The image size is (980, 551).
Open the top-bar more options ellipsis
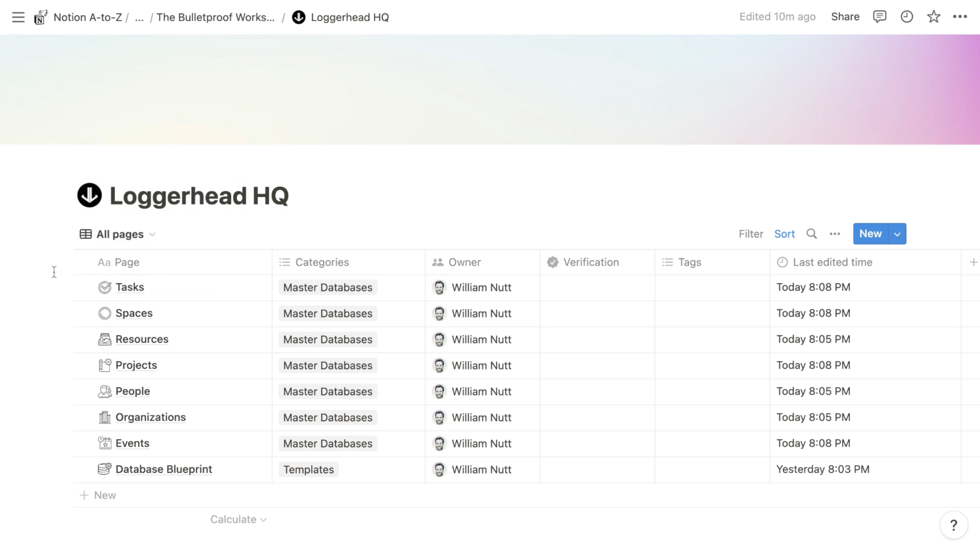[x=961, y=17]
